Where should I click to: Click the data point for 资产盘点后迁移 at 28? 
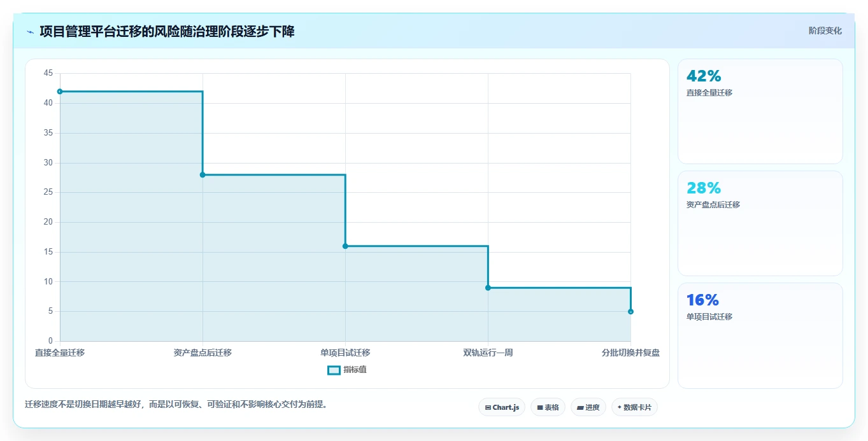point(203,174)
